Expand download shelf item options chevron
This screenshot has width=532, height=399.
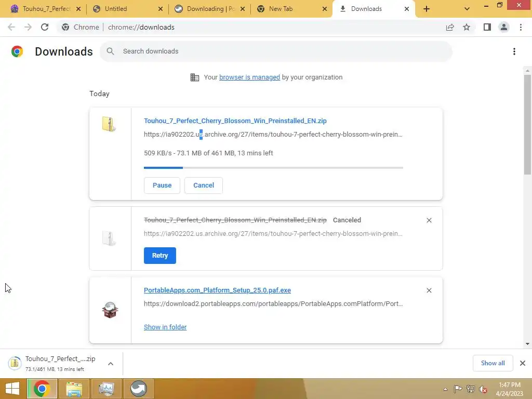point(111,364)
